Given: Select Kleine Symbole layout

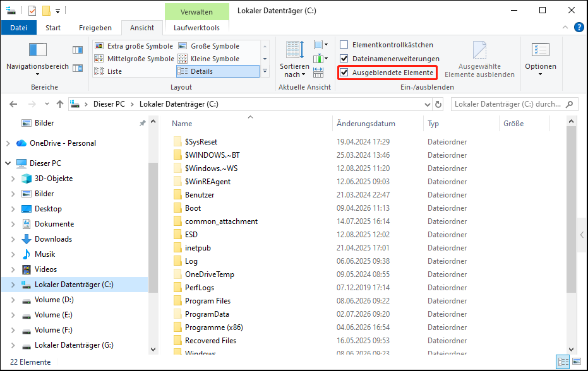Looking at the screenshot, I should pyautogui.click(x=209, y=59).
